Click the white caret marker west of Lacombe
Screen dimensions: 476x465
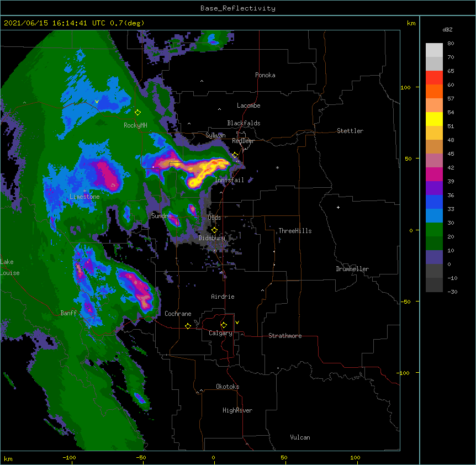pyautogui.click(x=219, y=109)
